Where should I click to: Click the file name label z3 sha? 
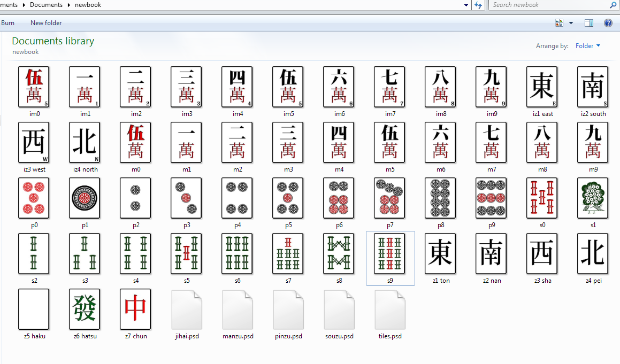[542, 281]
